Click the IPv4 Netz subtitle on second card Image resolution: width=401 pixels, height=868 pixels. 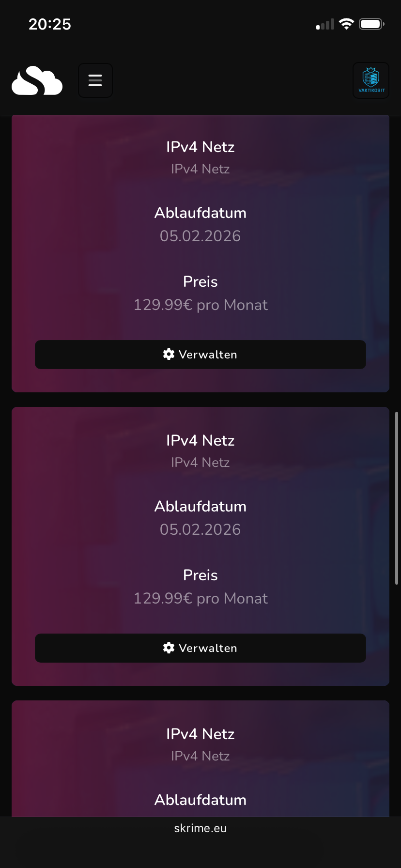click(200, 462)
